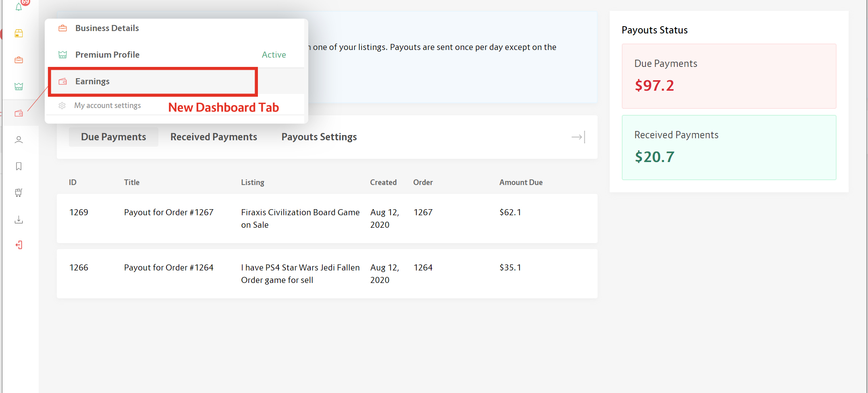
Task: Open the user profile sidebar icon
Action: pos(19,140)
